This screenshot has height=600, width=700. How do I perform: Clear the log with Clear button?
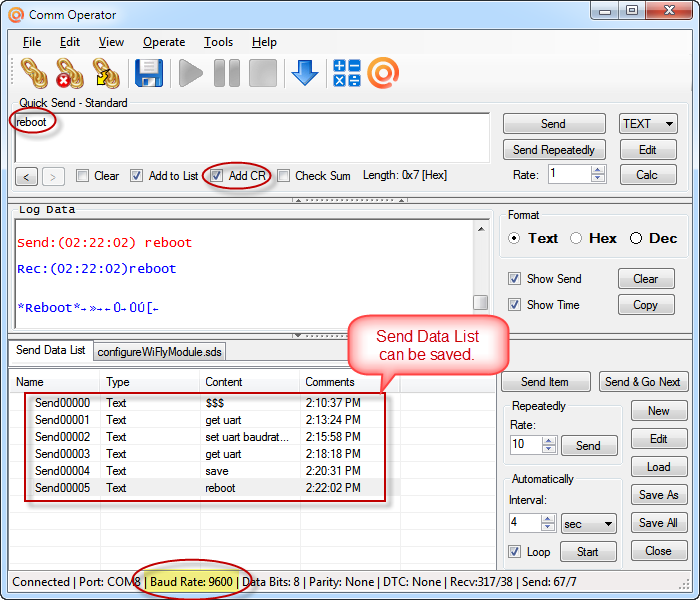coord(646,279)
